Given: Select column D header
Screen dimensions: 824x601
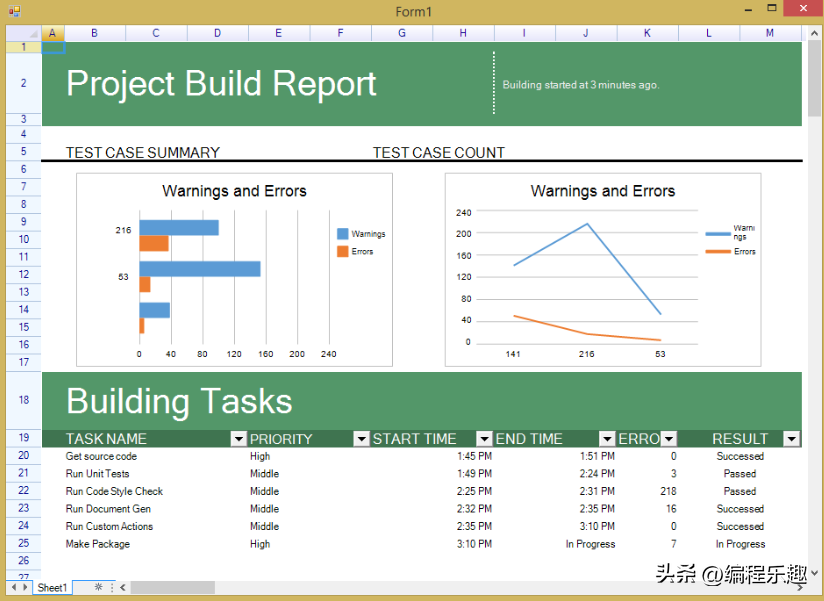Looking at the screenshot, I should tap(218, 33).
